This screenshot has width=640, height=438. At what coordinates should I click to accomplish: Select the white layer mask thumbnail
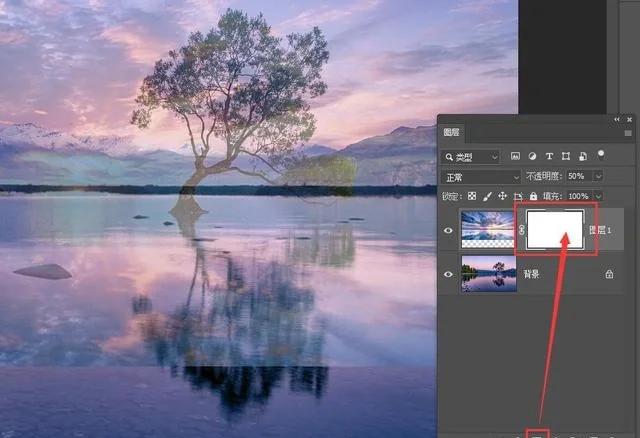coord(555,230)
